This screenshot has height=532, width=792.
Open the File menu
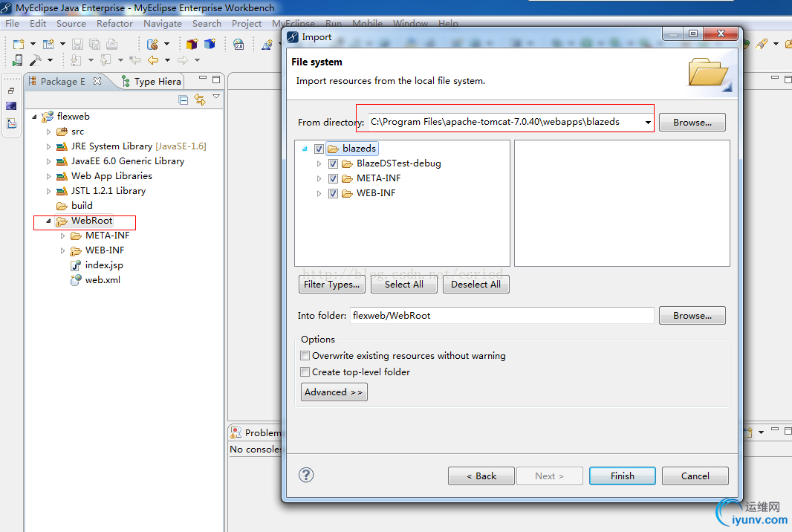(x=12, y=23)
